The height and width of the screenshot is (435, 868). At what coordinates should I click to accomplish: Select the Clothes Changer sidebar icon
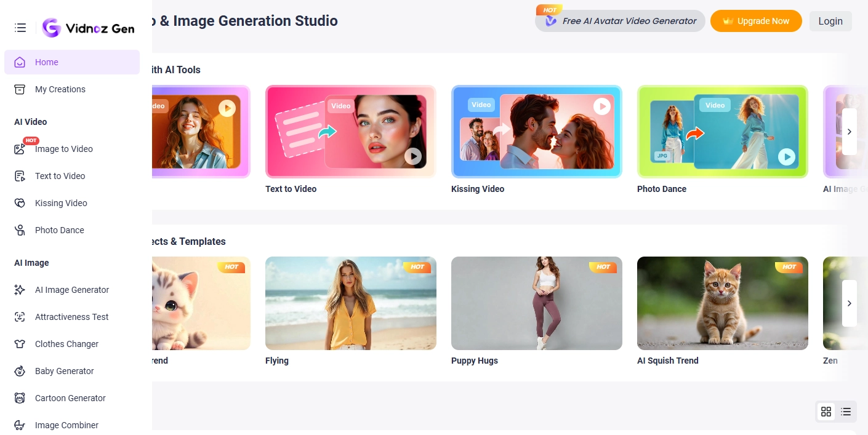click(x=20, y=344)
